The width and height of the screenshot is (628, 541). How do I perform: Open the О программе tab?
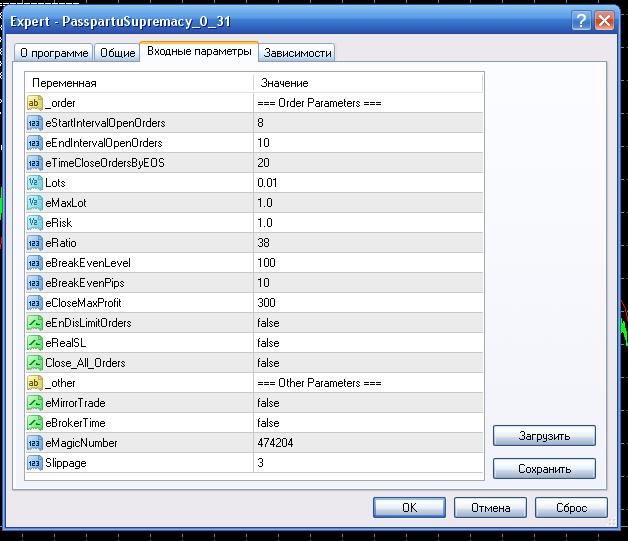click(54, 53)
